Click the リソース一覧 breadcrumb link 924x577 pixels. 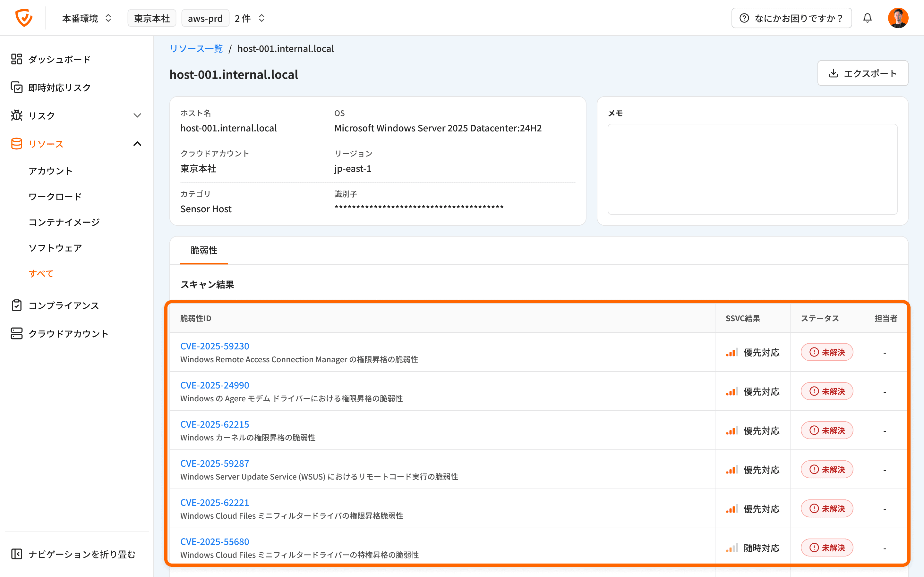pyautogui.click(x=196, y=48)
